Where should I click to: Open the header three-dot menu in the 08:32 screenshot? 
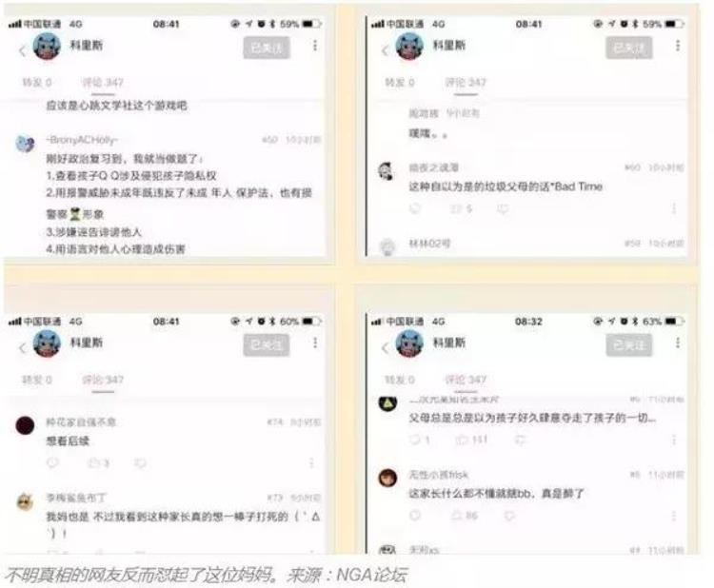tap(678, 343)
